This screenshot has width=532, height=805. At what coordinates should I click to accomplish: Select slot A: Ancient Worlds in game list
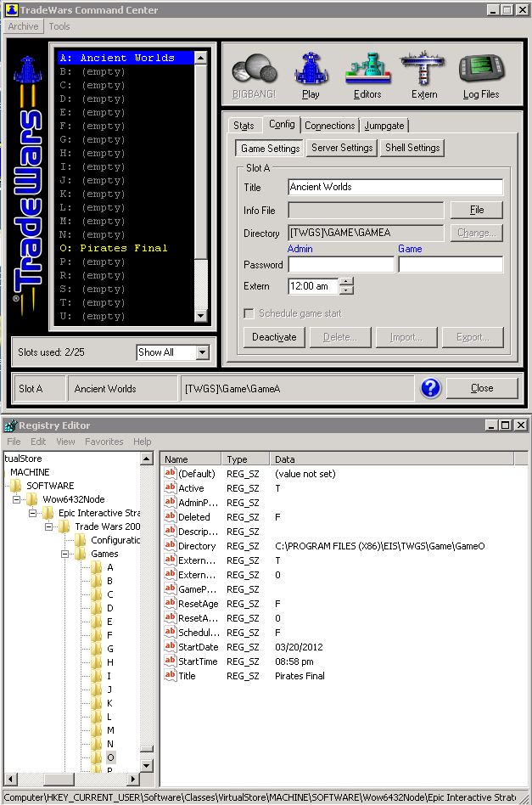pos(126,58)
